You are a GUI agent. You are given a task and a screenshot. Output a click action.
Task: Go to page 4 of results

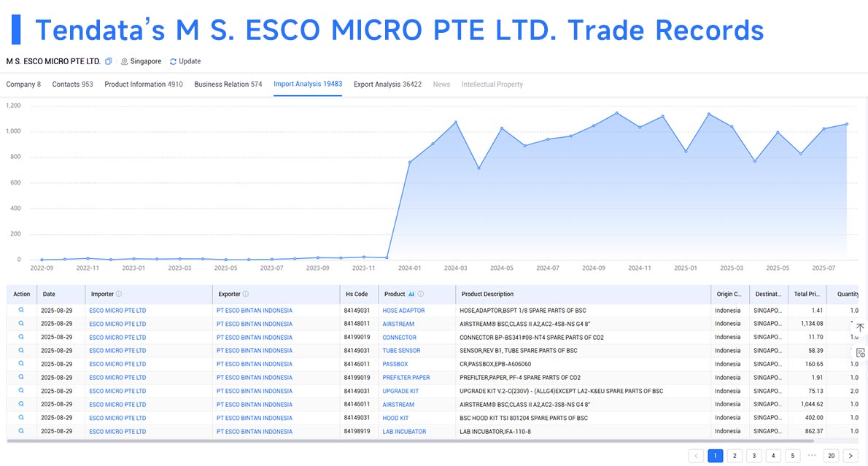[773, 456]
